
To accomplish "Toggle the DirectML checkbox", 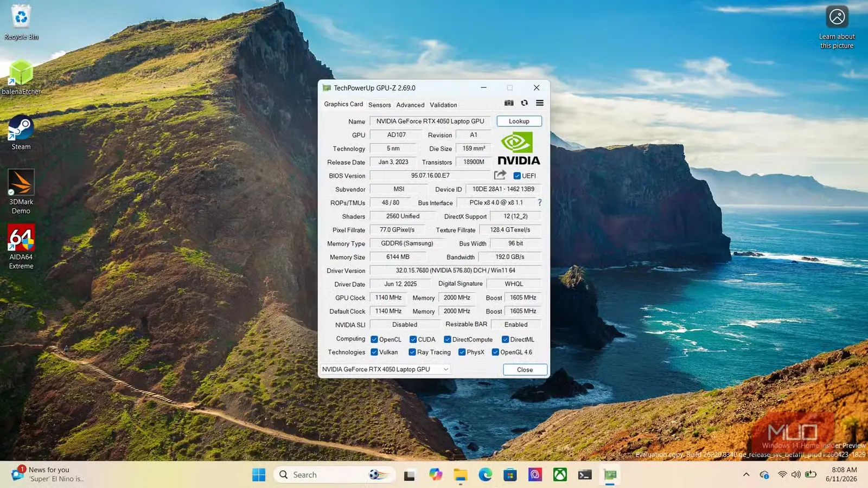I will tap(505, 339).
